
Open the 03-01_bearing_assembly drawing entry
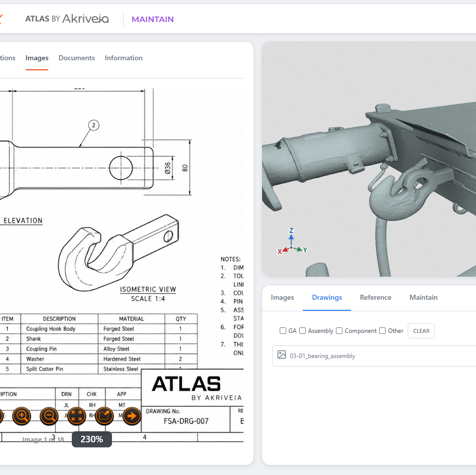pos(374,355)
